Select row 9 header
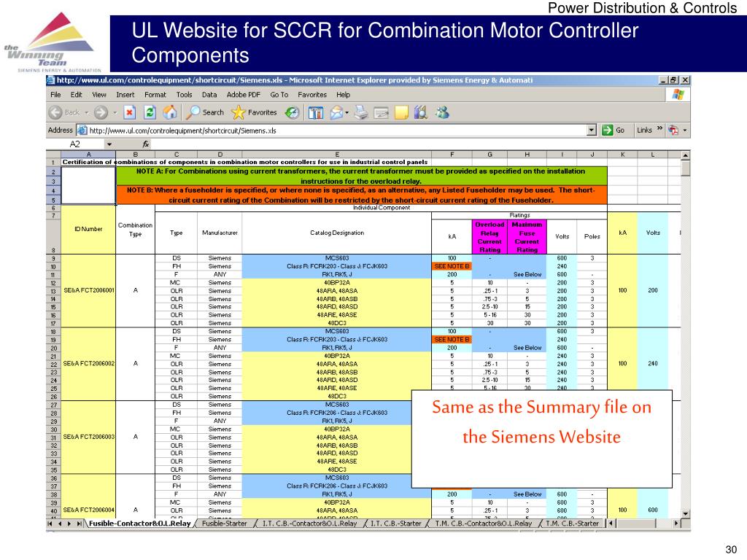 pyautogui.click(x=53, y=259)
